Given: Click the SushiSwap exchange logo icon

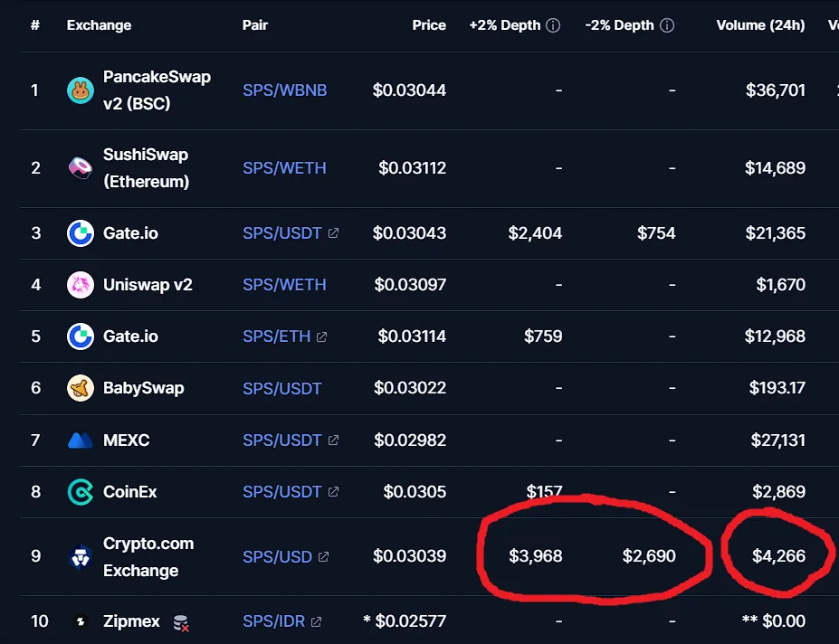Looking at the screenshot, I should (81, 168).
